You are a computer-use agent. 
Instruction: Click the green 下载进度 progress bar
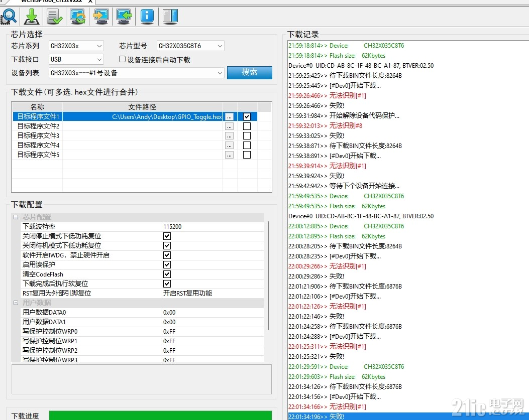[160, 415]
